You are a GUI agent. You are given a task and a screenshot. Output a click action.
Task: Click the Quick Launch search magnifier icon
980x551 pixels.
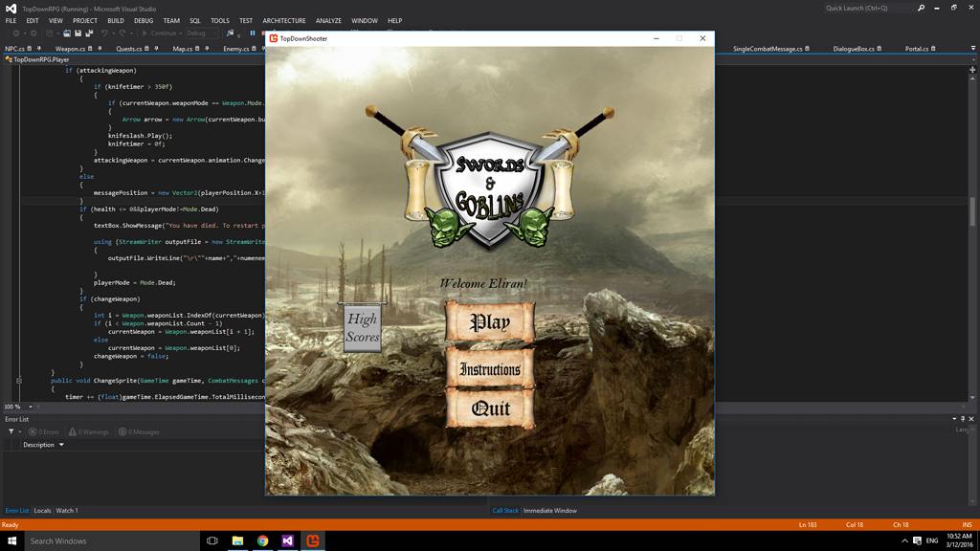click(x=921, y=8)
